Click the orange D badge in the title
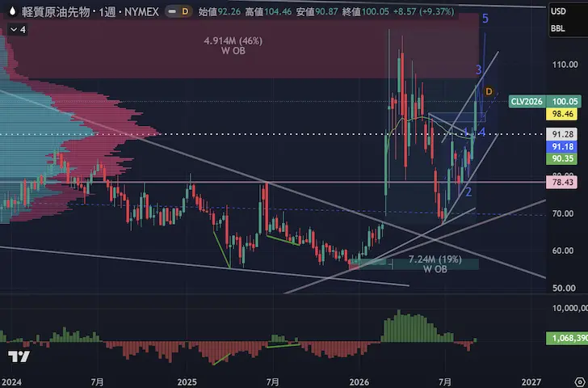Screen dimensions: 588x388 [x=185, y=11]
